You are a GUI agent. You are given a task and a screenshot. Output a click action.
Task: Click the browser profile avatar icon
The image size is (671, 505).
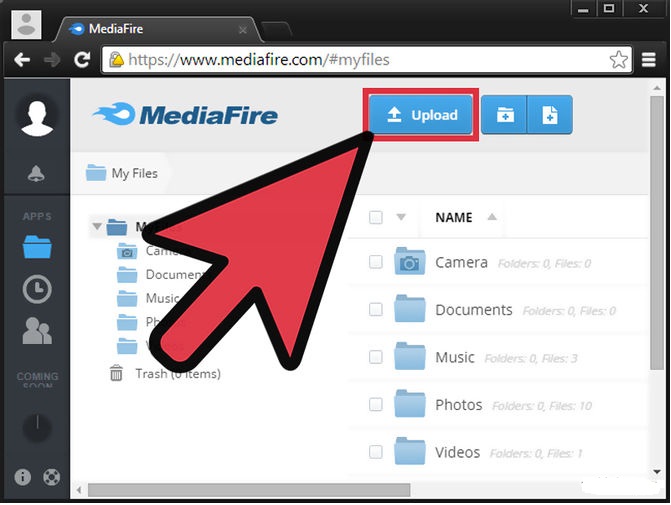click(x=26, y=25)
